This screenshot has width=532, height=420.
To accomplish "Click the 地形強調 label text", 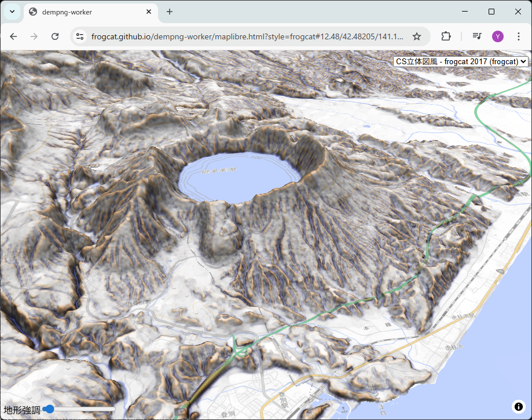I will click(22, 410).
